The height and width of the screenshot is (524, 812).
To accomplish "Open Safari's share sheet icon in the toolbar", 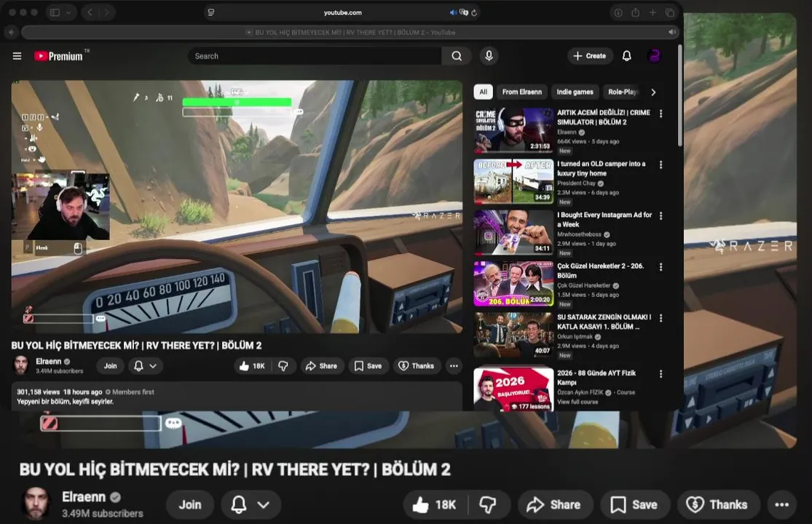I will click(x=636, y=13).
